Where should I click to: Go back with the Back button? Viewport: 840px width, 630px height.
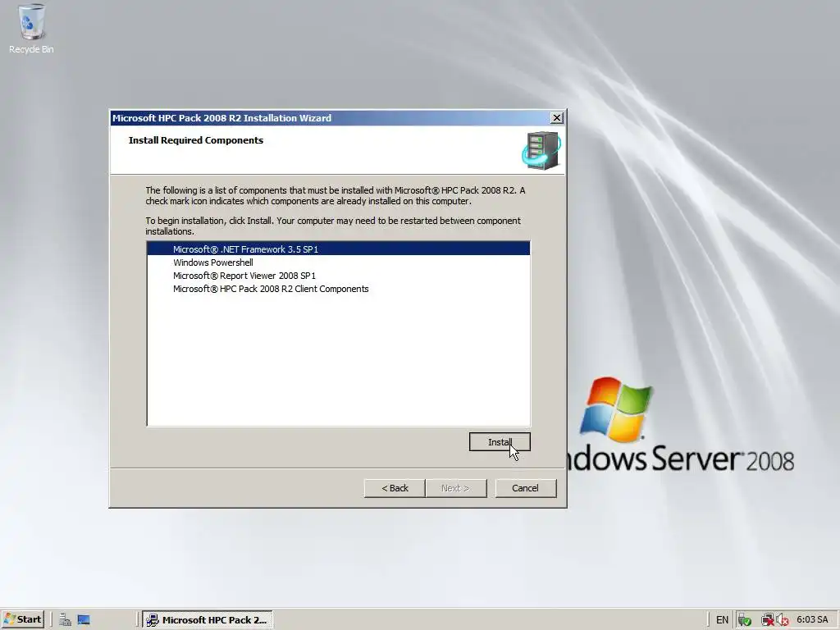(x=395, y=488)
